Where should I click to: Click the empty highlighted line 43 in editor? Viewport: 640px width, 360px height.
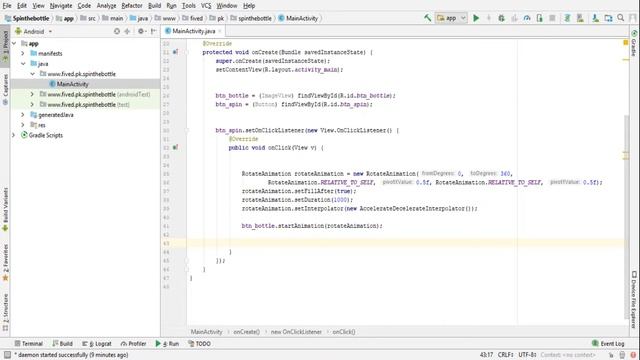click(x=405, y=243)
